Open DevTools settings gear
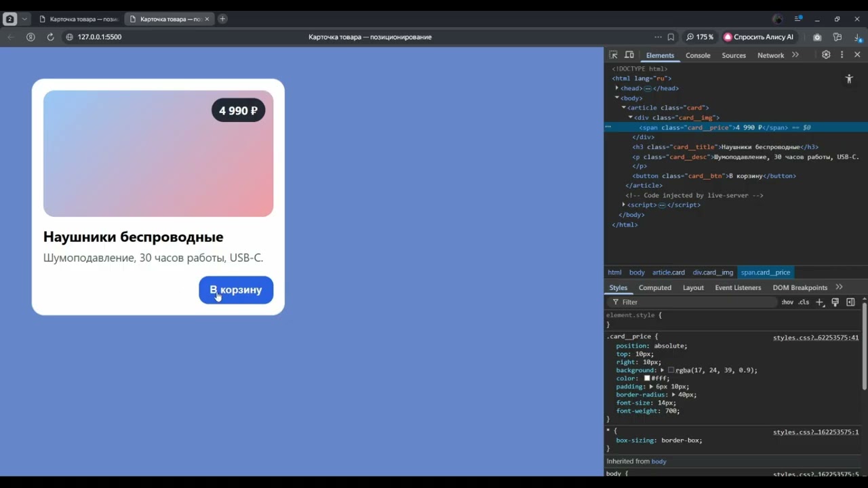Screen dimensions: 868x488 [826, 55]
